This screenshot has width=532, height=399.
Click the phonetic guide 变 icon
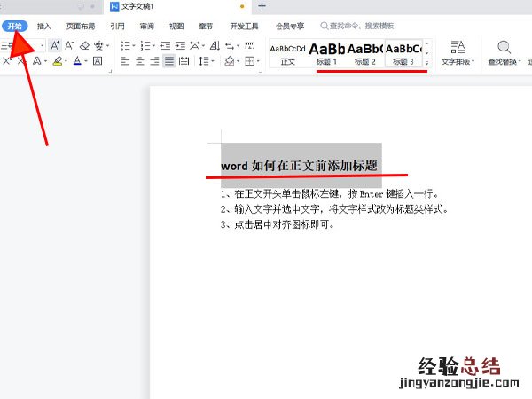[x=98, y=45]
